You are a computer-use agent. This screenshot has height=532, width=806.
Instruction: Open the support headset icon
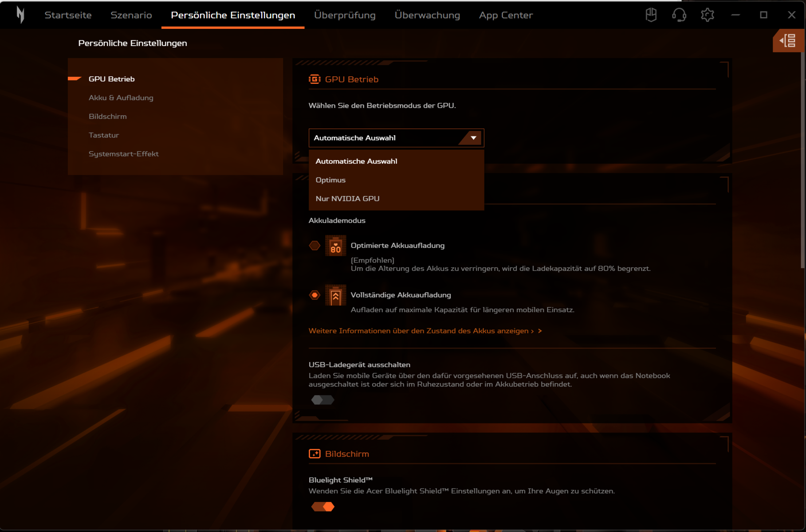point(679,15)
